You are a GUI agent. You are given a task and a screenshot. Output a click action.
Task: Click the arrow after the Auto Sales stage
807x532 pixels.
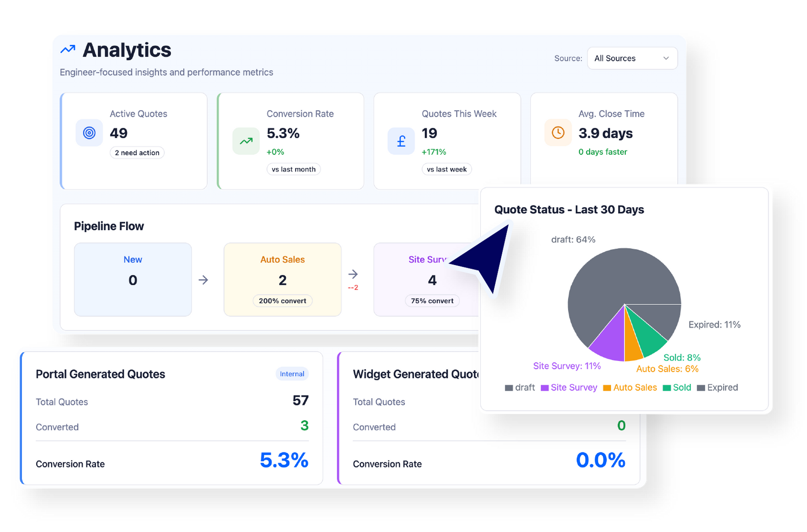[353, 274]
